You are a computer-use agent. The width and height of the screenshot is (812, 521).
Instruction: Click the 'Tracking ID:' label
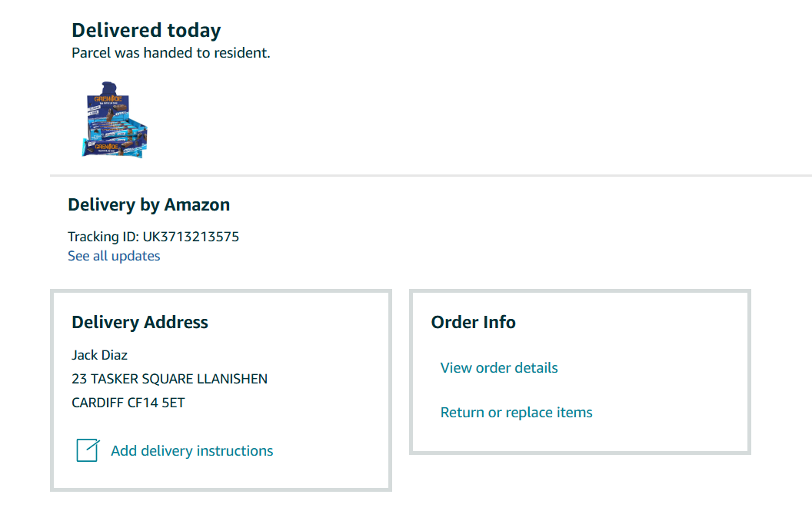103,237
